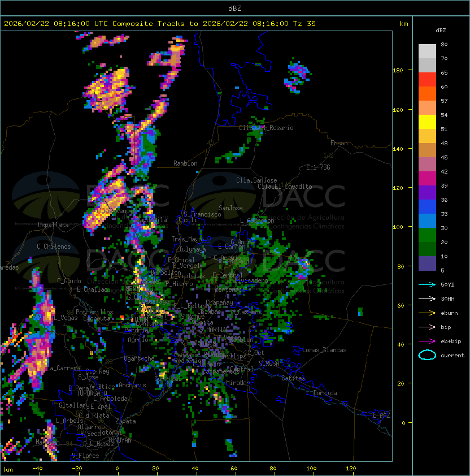Click the 'C_Chilenos' map label
This screenshot has width=470, height=476.
point(54,246)
